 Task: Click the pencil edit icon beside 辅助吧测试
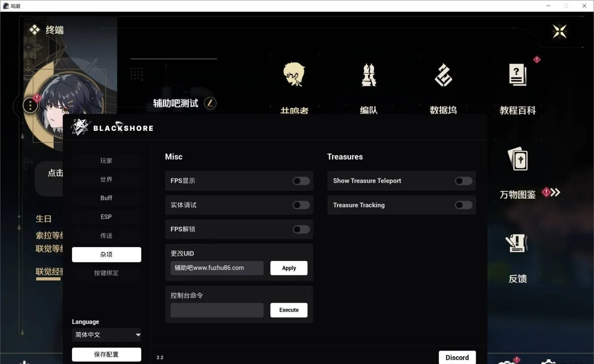tap(210, 103)
